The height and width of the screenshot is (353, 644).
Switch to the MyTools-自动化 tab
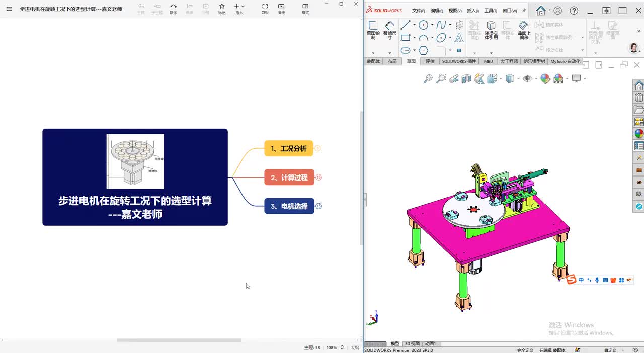click(x=566, y=61)
